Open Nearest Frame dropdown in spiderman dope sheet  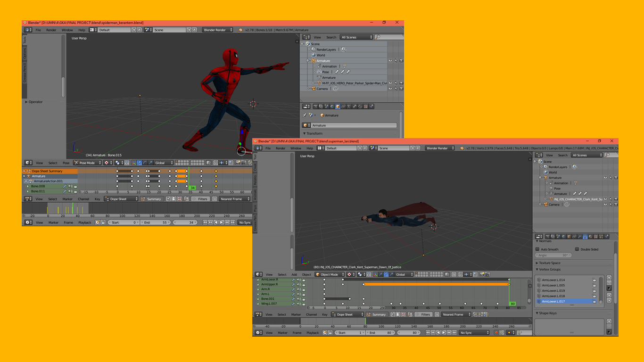tap(234, 199)
